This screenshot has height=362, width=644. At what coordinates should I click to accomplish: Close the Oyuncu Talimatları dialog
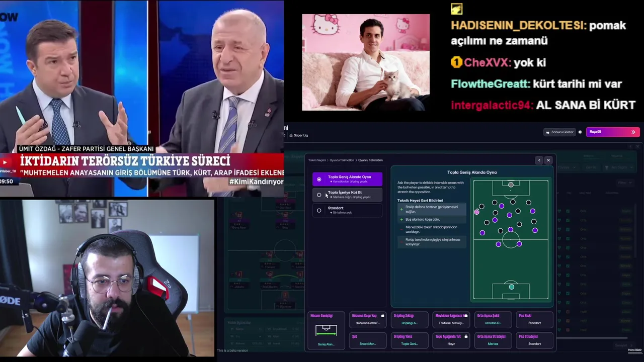pos(548,160)
